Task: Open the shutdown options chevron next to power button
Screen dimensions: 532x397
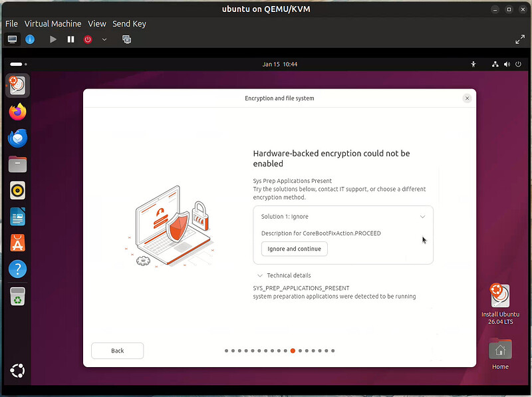Action: pyautogui.click(x=104, y=39)
